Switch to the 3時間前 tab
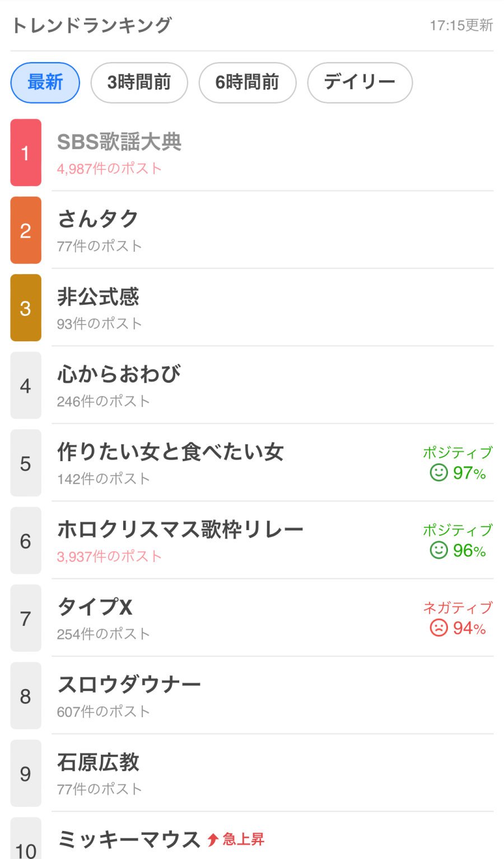The width and height of the screenshot is (504, 859). 139,82
